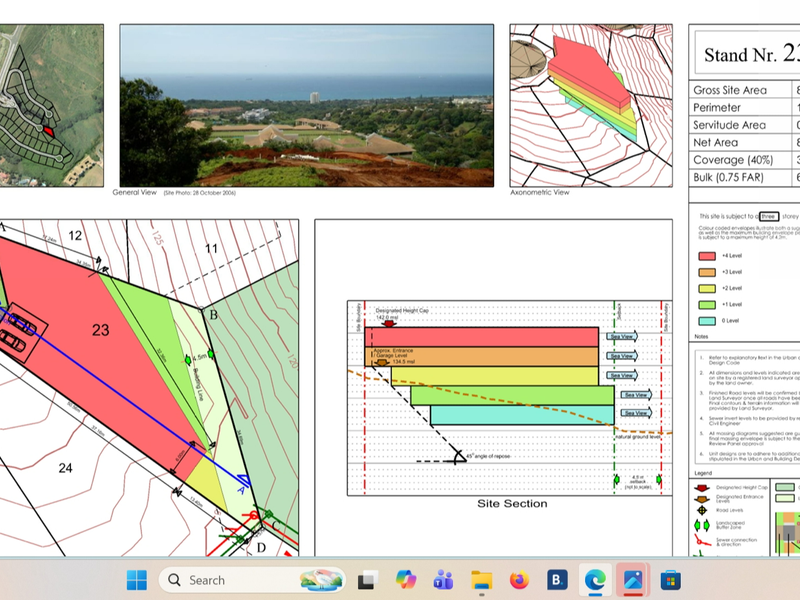The image size is (800, 600).
Task: Click stand number 23 on the site plan
Action: [101, 330]
